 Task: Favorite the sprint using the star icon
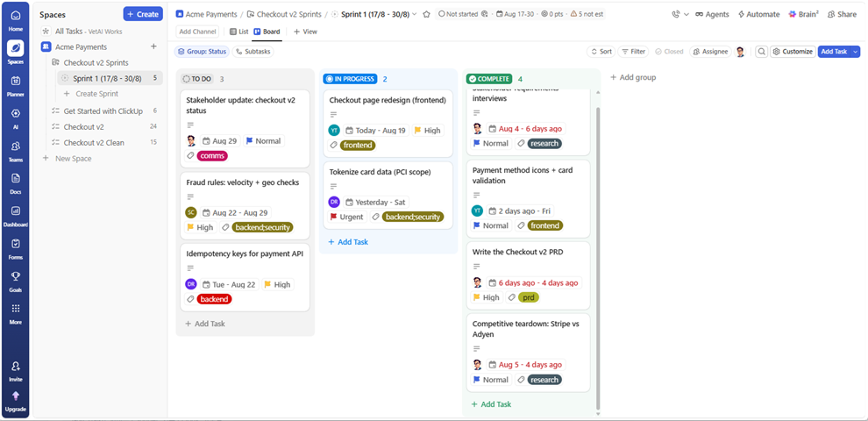click(426, 14)
